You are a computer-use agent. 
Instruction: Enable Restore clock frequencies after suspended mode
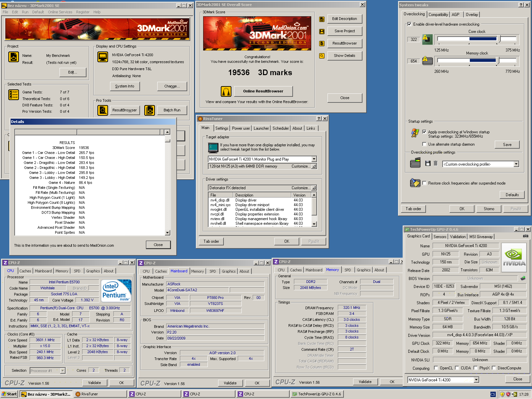coord(424,183)
